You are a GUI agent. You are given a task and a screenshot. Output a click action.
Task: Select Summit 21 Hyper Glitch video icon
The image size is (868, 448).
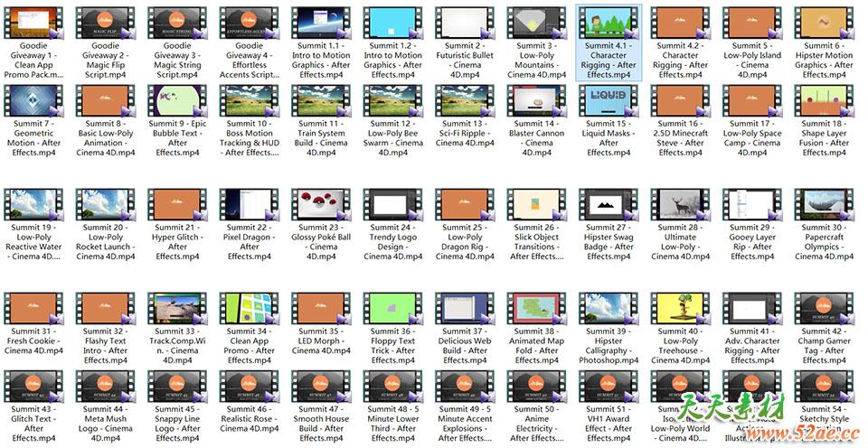[177, 205]
